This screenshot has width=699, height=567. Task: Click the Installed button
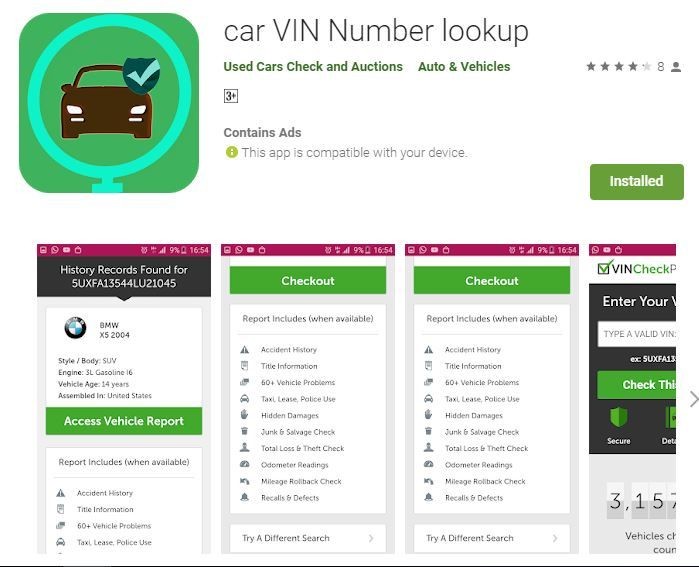[637, 181]
